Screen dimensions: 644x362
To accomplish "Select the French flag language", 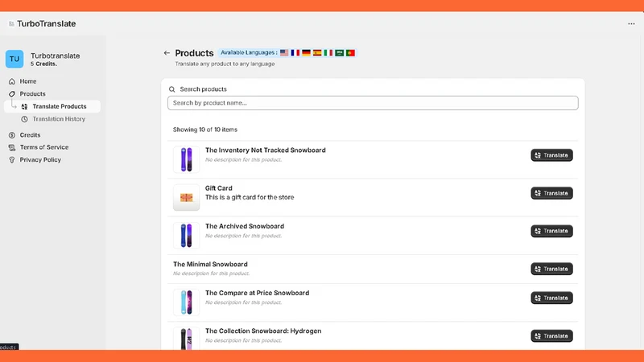I will point(295,53).
